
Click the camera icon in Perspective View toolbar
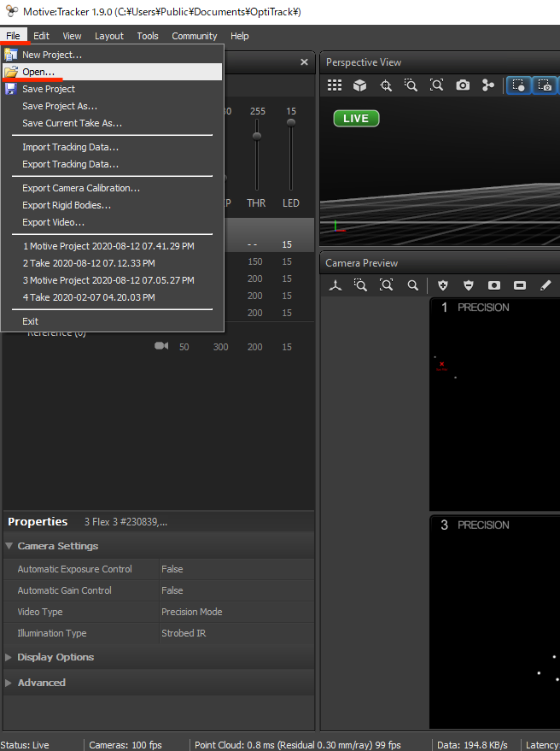click(x=463, y=85)
